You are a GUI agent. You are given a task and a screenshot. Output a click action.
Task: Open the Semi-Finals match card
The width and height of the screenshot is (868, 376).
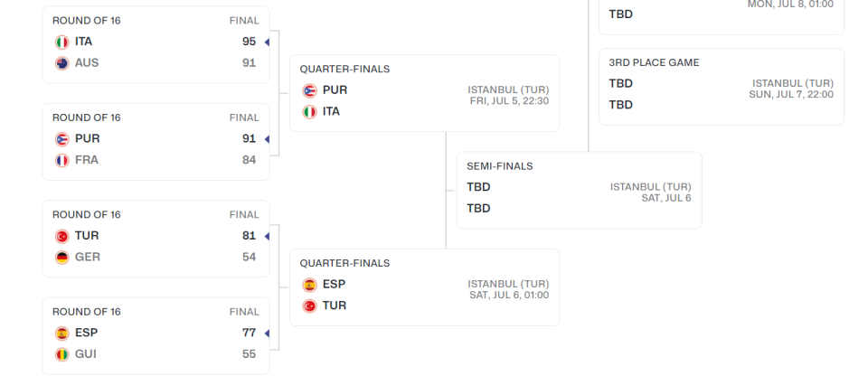pos(579,190)
